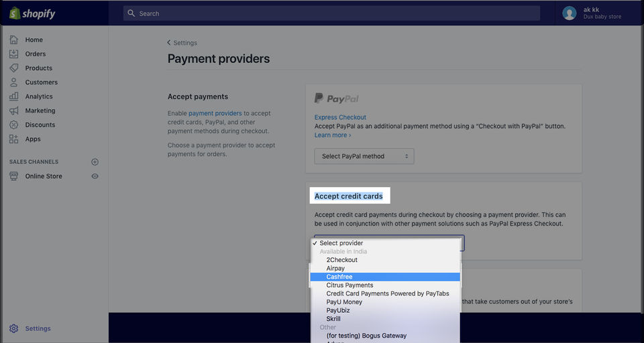This screenshot has width=644, height=343.
Task: Focus the Search input field
Action: coord(331,13)
